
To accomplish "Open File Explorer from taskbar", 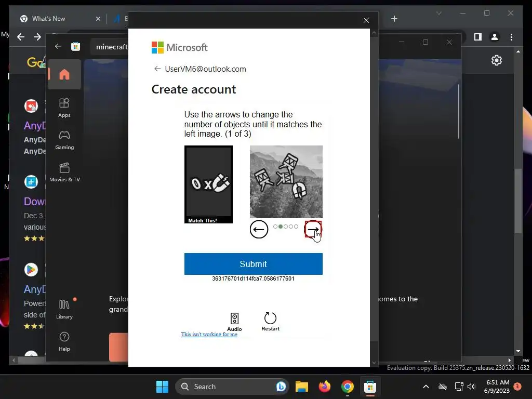I will click(x=302, y=387).
